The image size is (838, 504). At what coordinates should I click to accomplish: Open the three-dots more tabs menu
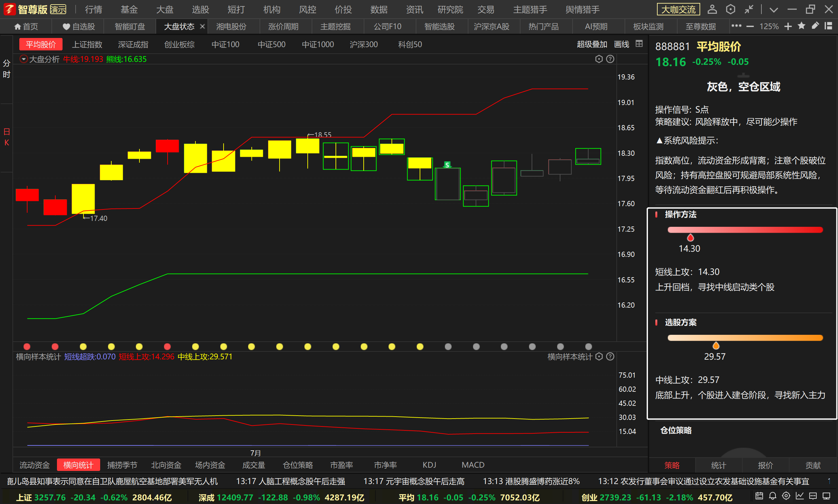736,26
